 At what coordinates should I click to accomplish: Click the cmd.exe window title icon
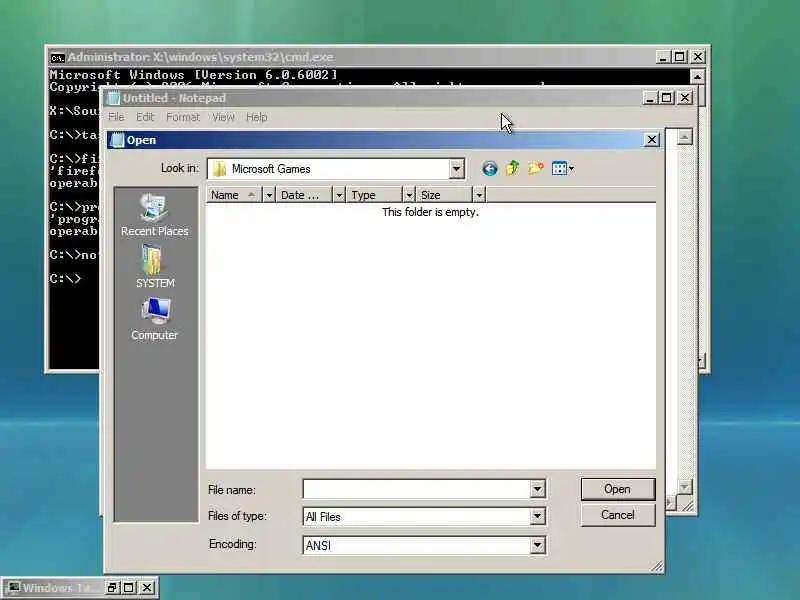tap(57, 58)
